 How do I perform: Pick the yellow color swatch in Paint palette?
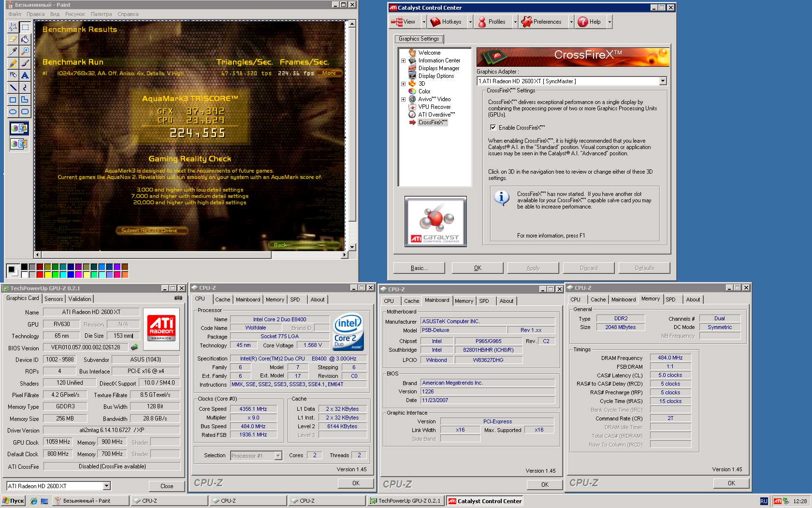(x=47, y=275)
